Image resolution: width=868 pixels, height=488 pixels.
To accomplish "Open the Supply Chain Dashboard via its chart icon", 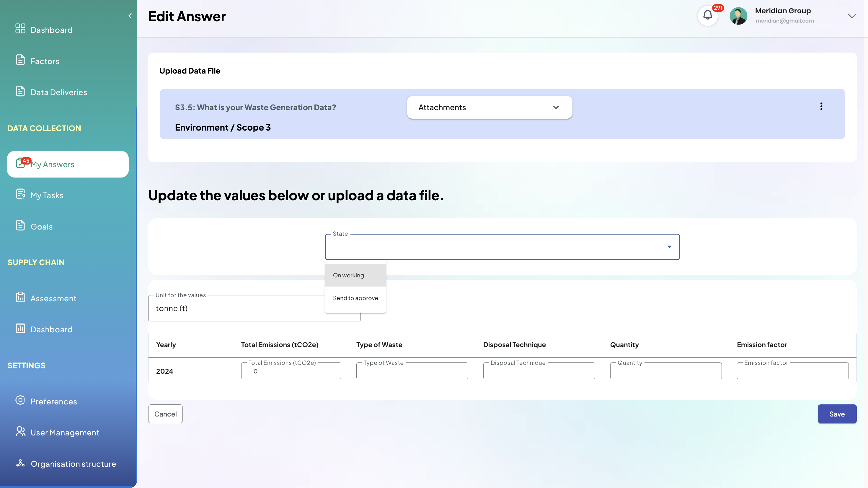I will click(20, 328).
